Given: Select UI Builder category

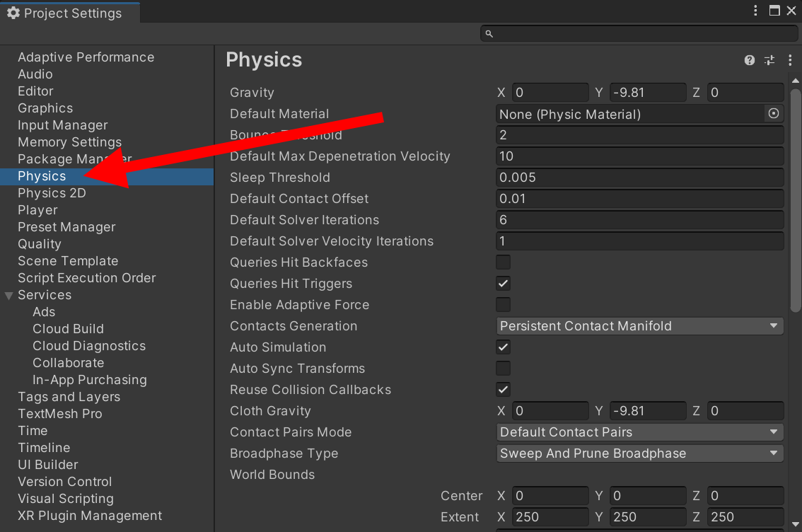Looking at the screenshot, I should coord(48,465).
